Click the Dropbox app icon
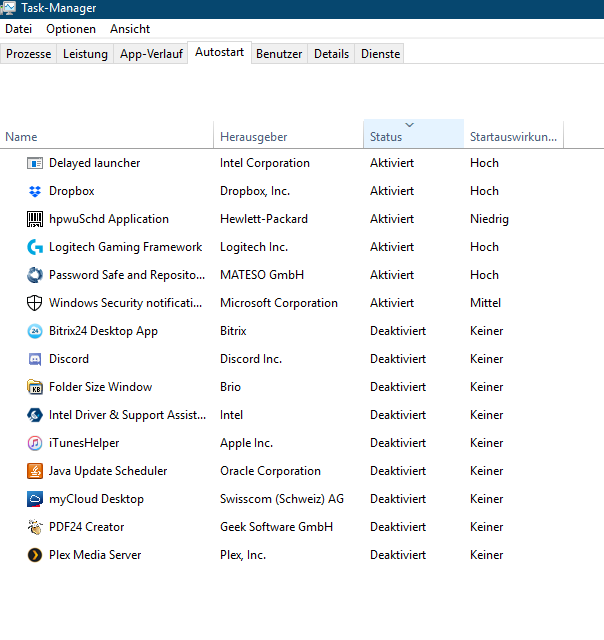The height and width of the screenshot is (640, 604). pos(35,191)
